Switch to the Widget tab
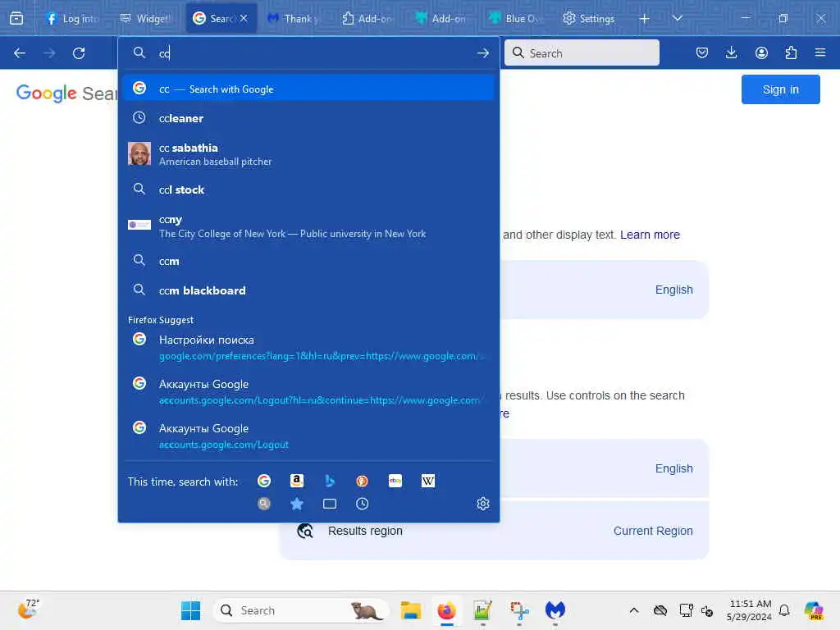 (146, 18)
